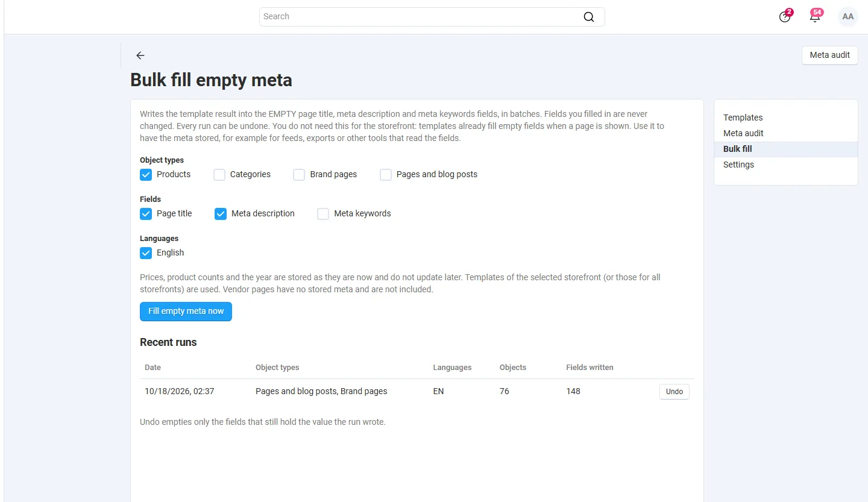Screen dimensions: 868x502
Task: Click the Recent runs heading
Action: pyautogui.click(x=168, y=342)
